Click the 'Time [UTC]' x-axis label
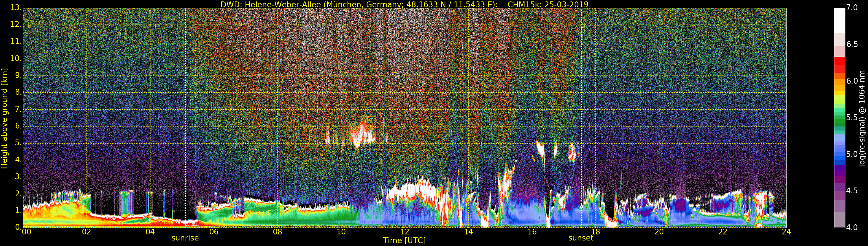This screenshot has height=246, width=868. pos(404,240)
